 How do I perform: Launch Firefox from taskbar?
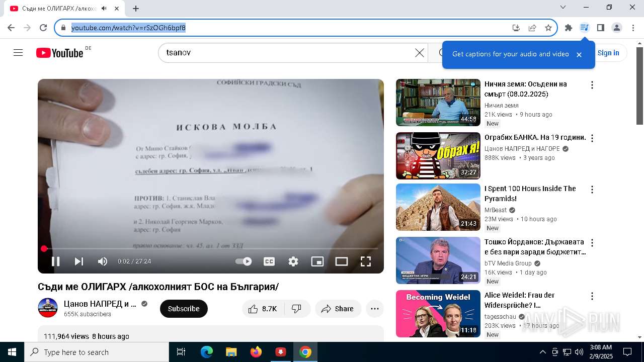[256, 352]
